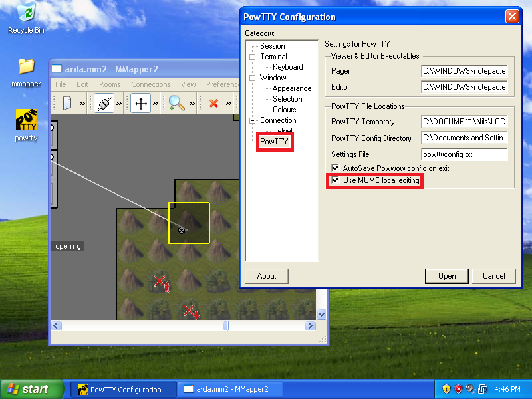Toggle Use MUME local editing checkbox
532x399 pixels.
click(335, 180)
